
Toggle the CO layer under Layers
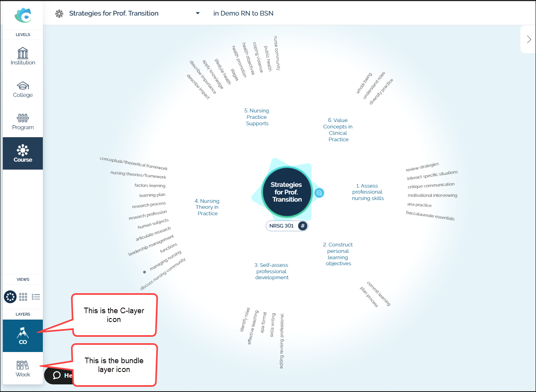tap(22, 335)
